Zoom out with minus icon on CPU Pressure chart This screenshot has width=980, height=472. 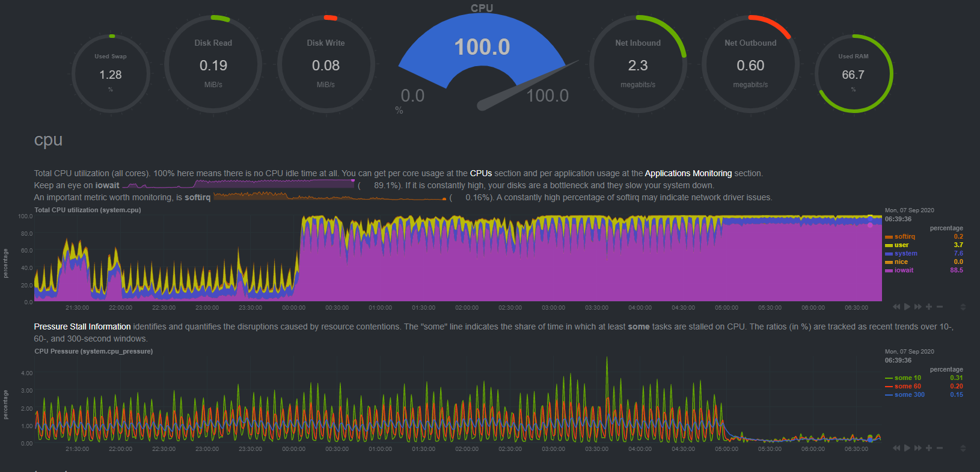[940, 448]
